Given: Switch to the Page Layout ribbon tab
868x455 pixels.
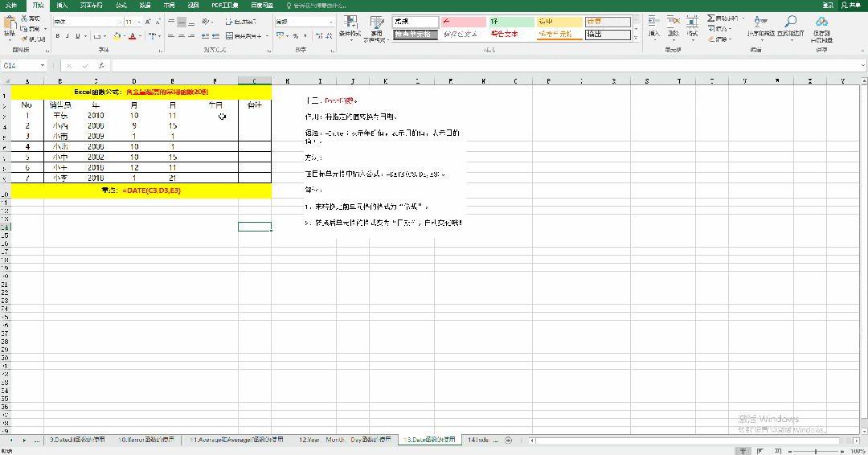Looking at the screenshot, I should [x=92, y=5].
